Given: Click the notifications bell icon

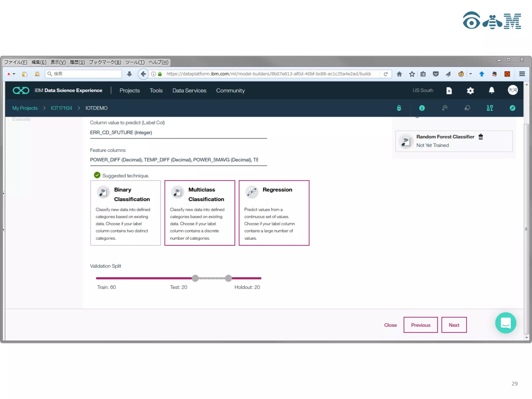Looking at the screenshot, I should [491, 90].
